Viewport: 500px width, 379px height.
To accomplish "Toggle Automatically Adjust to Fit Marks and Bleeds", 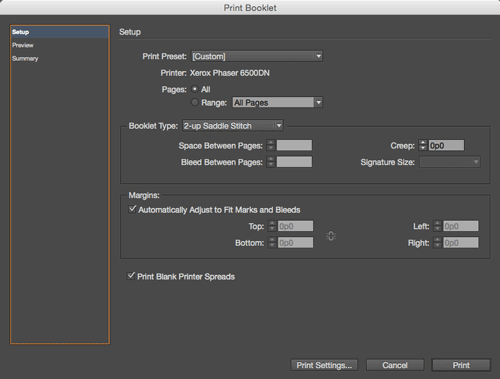I will (132, 209).
